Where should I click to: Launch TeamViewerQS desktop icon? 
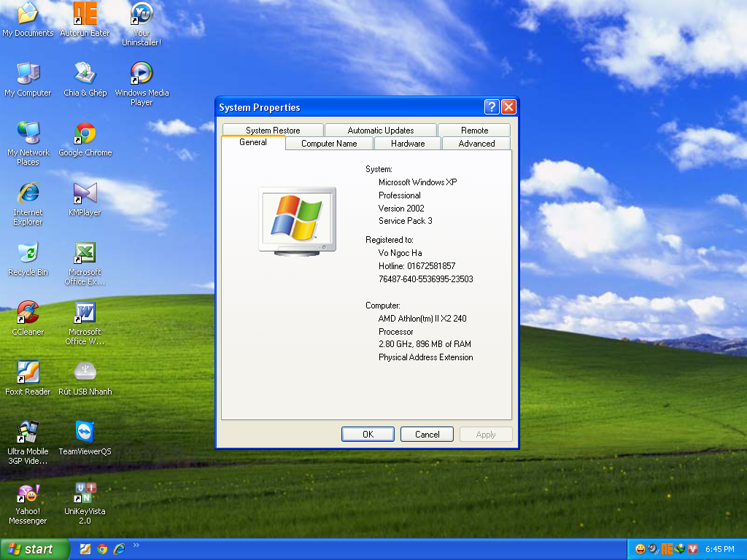click(x=85, y=438)
